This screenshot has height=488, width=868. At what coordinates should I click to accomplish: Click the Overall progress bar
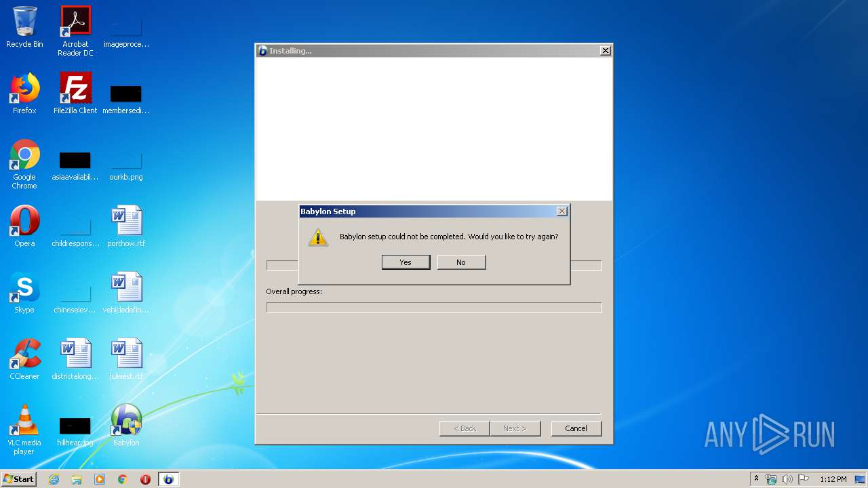(x=434, y=308)
